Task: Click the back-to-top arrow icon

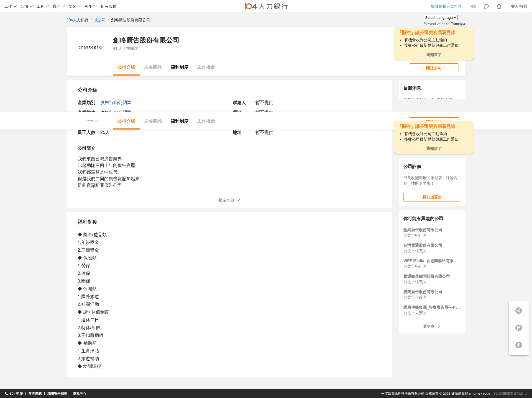Action: (519, 345)
